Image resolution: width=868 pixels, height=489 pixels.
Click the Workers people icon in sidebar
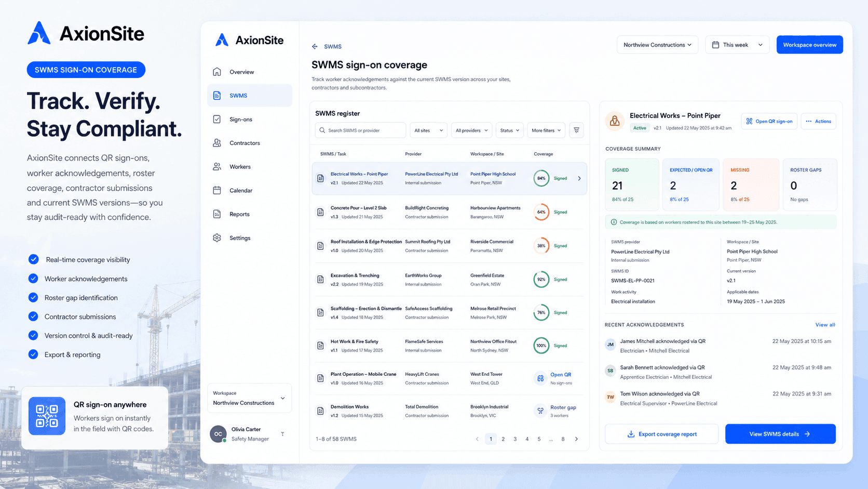click(x=217, y=167)
